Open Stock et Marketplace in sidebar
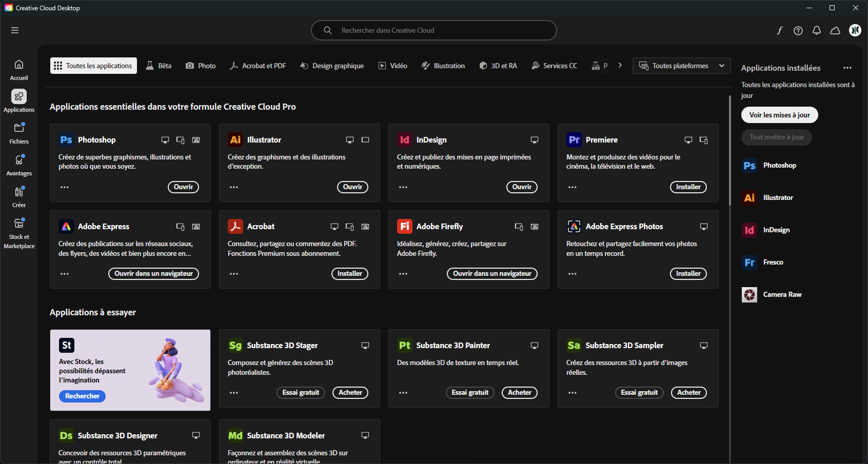Viewport: 868px width, 464px height. [19, 233]
